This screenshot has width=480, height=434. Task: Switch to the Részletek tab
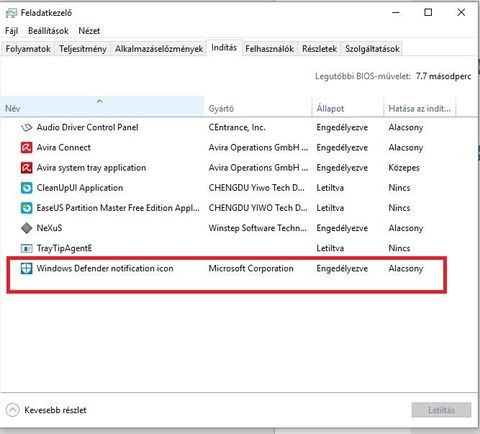pos(319,49)
